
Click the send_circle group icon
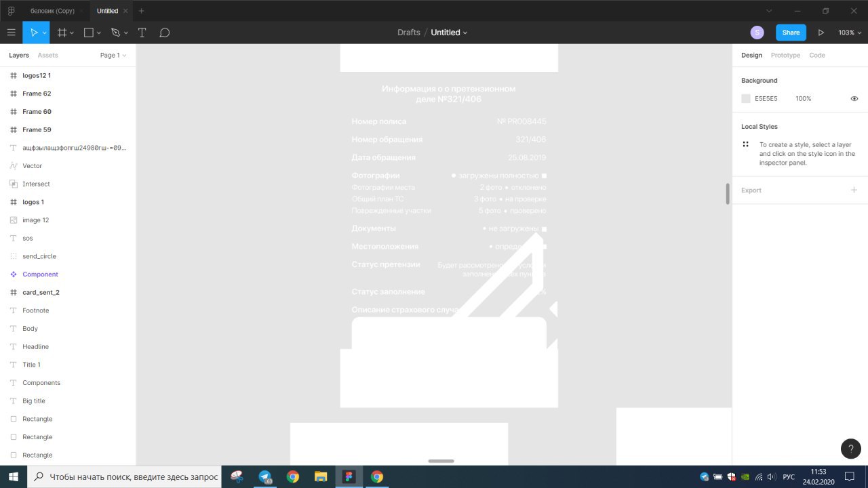tap(14, 256)
